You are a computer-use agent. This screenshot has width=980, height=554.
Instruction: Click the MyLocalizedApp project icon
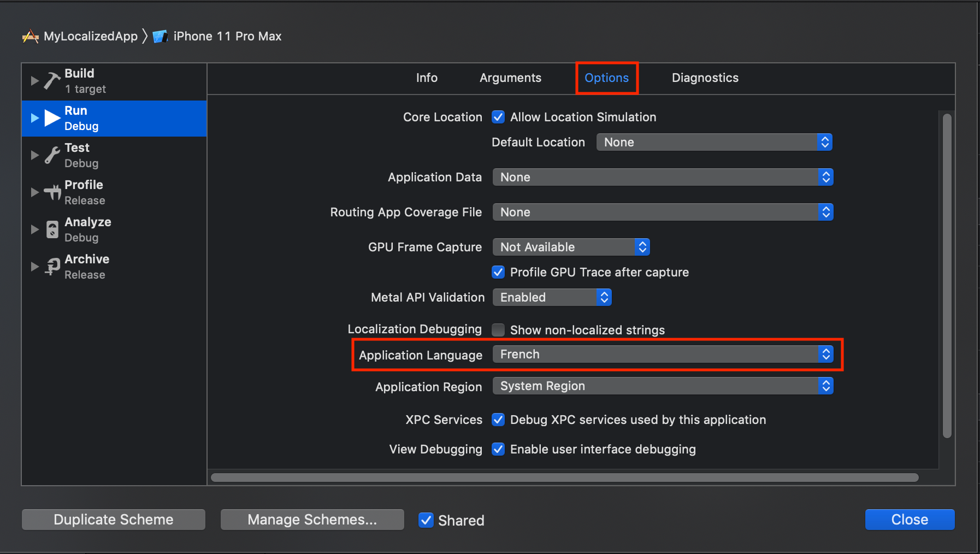pos(31,37)
